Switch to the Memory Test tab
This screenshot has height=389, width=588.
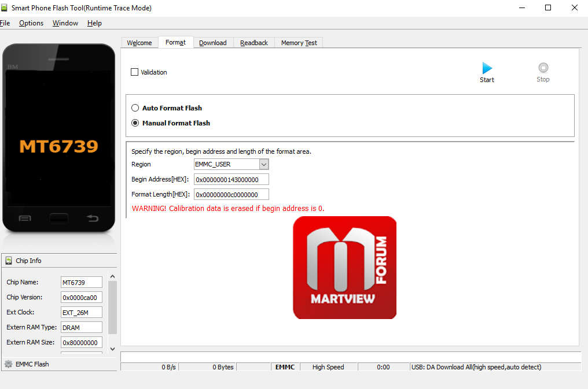click(299, 43)
